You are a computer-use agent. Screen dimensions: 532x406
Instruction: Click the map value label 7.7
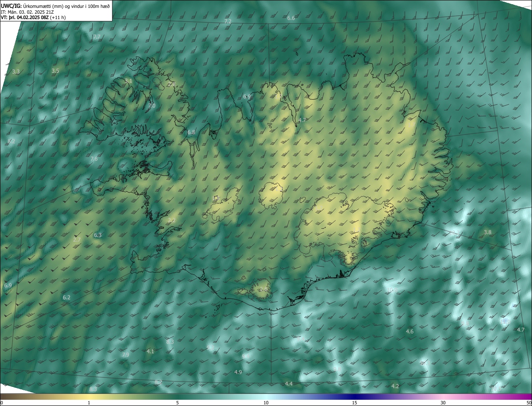coord(96,37)
